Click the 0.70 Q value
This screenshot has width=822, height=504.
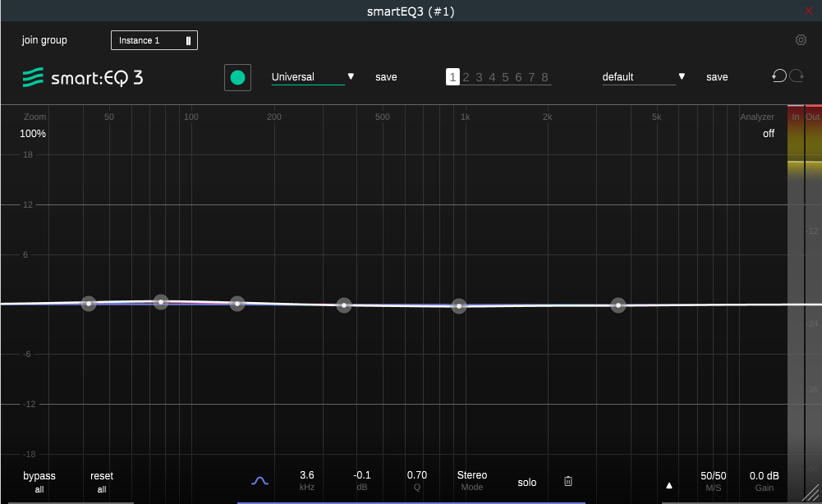[417, 475]
